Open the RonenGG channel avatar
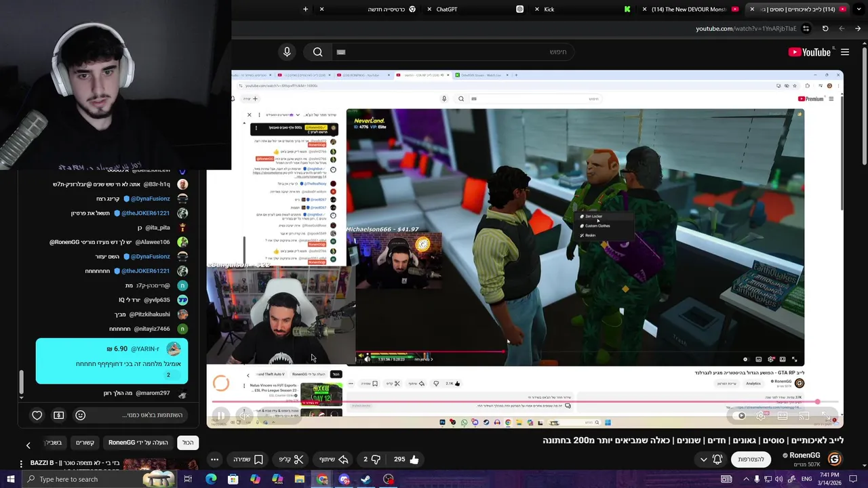This screenshot has height=488, width=868. (x=834, y=460)
